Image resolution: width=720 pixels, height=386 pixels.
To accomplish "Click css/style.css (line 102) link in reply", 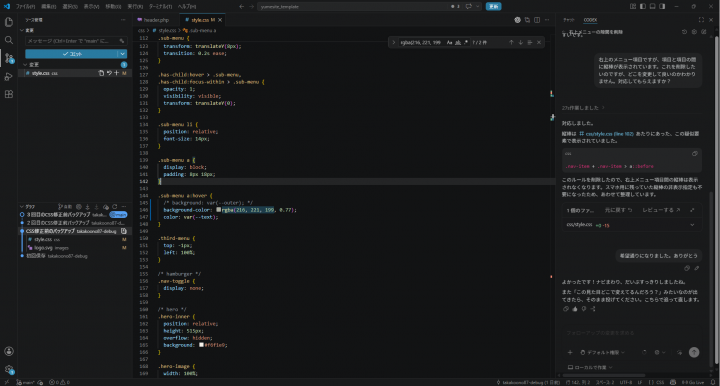I will click(607, 134).
